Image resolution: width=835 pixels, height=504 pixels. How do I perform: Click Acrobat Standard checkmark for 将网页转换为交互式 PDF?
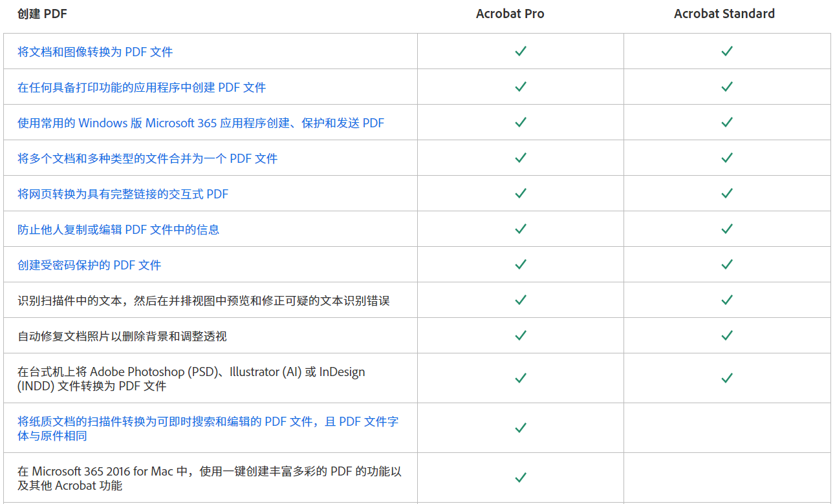click(727, 193)
